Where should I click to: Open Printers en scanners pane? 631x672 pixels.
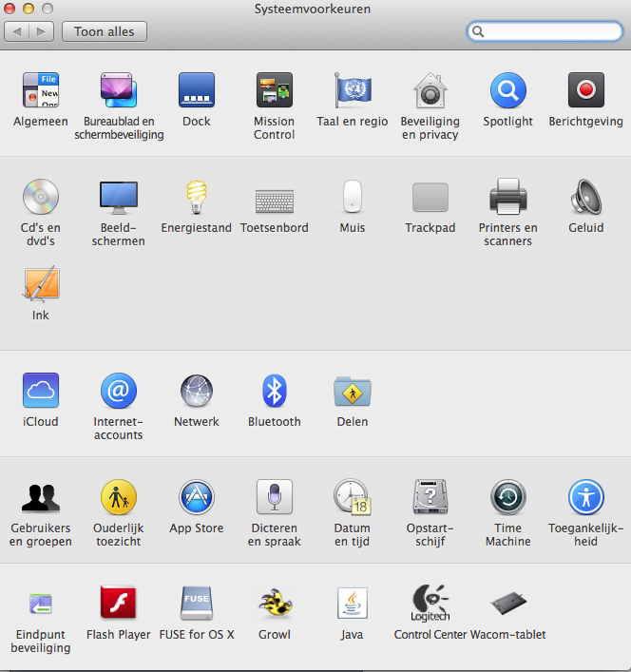[508, 197]
